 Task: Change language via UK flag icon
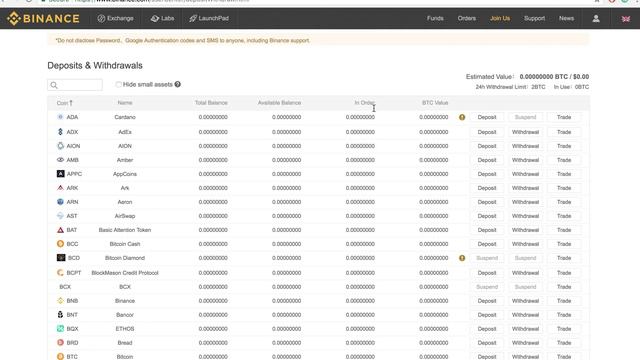click(626, 19)
